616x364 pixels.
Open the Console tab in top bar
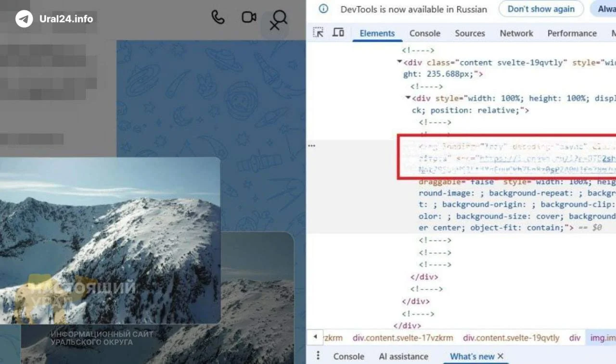click(x=425, y=33)
